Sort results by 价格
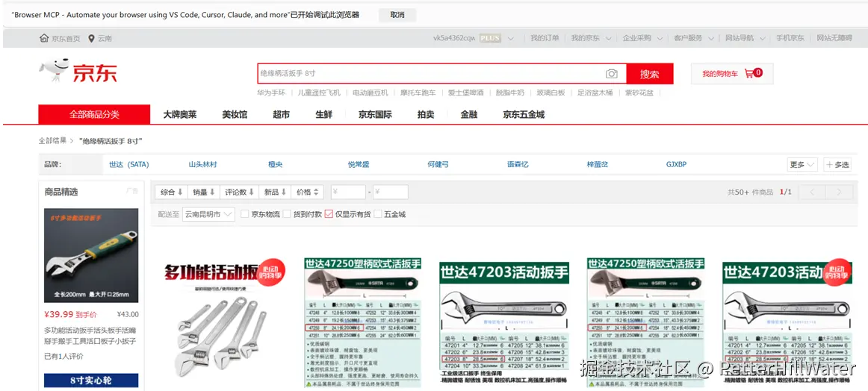 click(307, 192)
